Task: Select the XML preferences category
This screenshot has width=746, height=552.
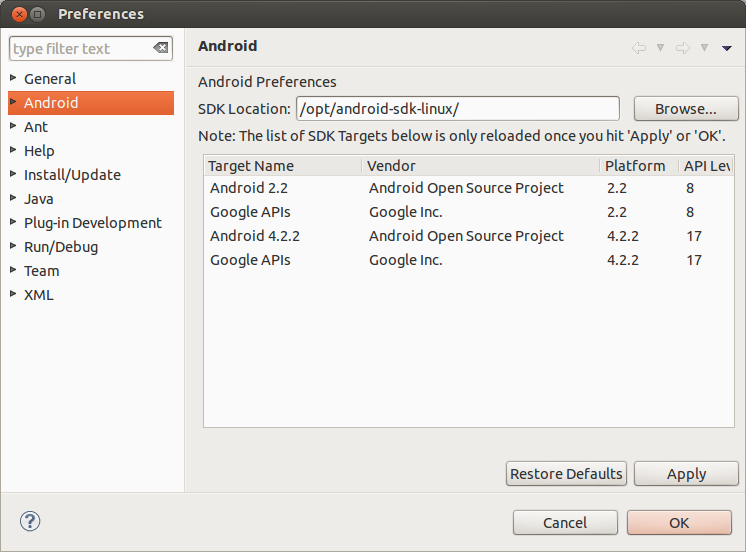Action: point(39,295)
